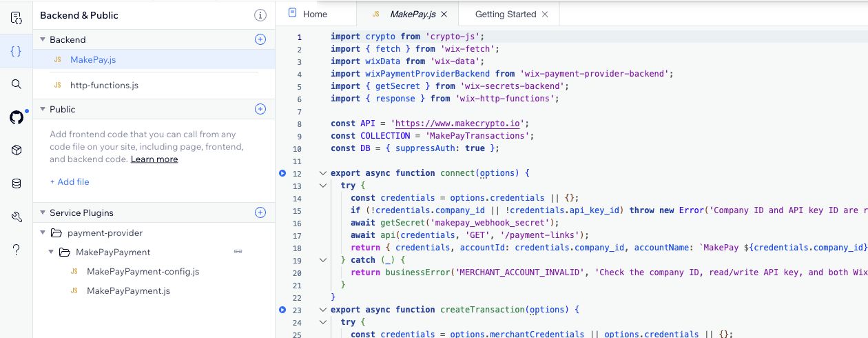868x338 pixels.
Task: Click the https://www.makecrypto.io URL in code
Action: pos(459,123)
